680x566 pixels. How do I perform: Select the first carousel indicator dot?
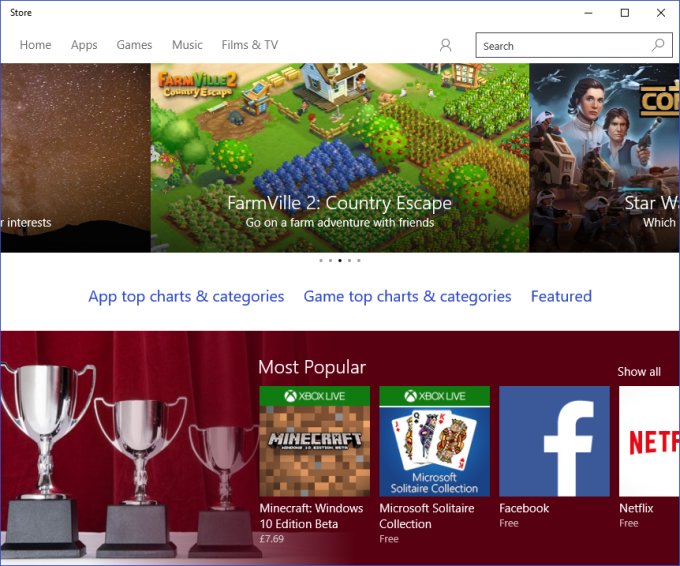click(x=321, y=261)
